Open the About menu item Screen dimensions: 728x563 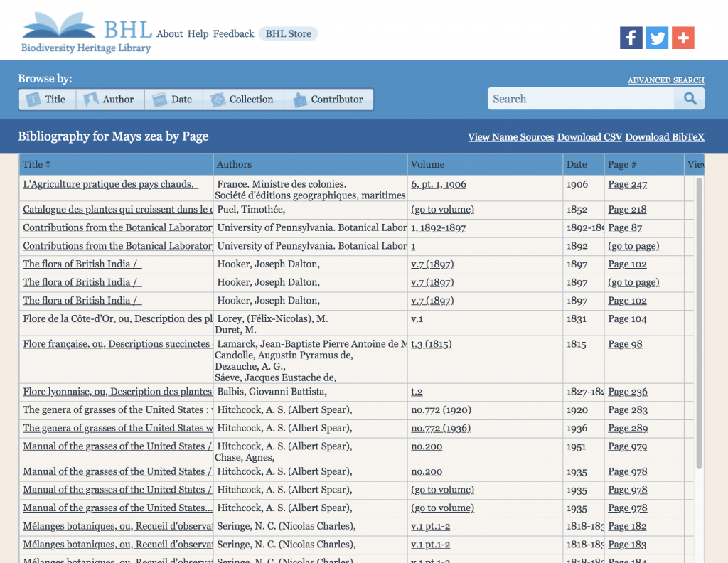pos(169,34)
